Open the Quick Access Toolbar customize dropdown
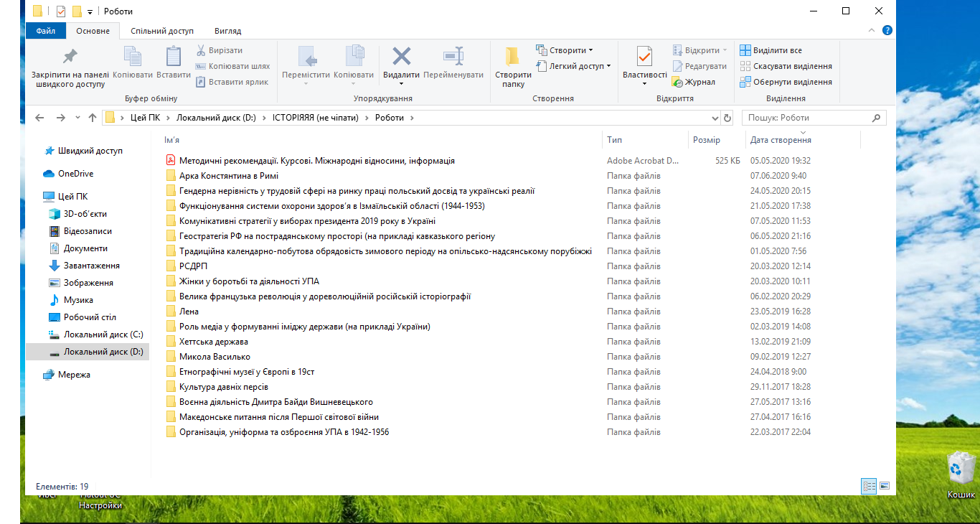 pyautogui.click(x=90, y=11)
